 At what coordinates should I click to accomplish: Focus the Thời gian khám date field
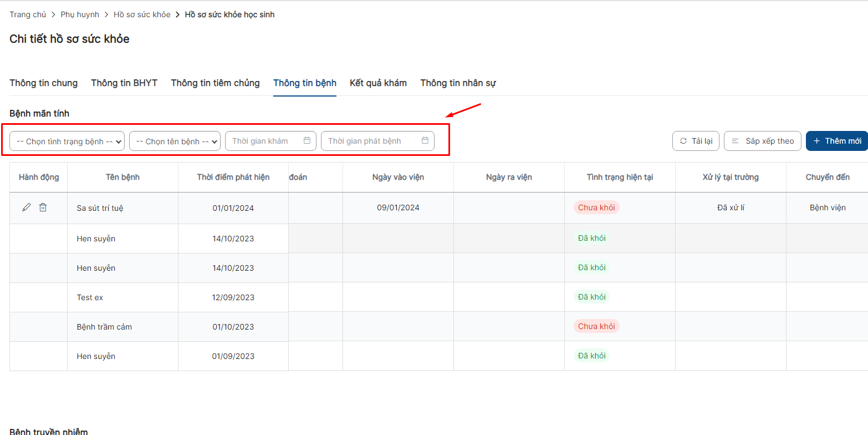(x=271, y=141)
